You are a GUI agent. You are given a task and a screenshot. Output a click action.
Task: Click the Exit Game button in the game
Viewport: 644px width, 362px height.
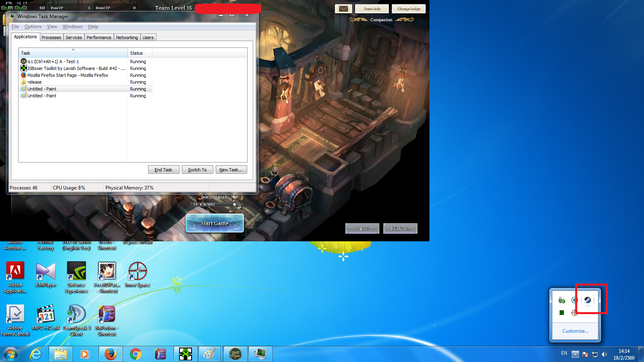click(400, 228)
